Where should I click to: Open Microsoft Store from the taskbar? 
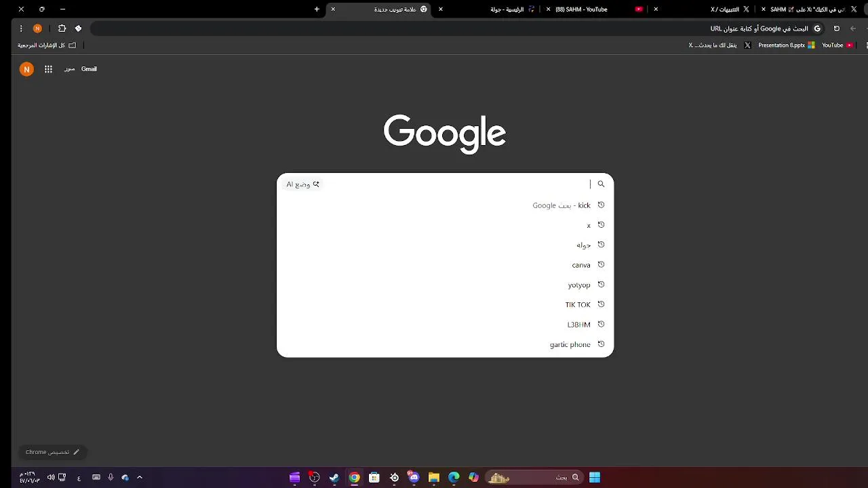tap(374, 478)
